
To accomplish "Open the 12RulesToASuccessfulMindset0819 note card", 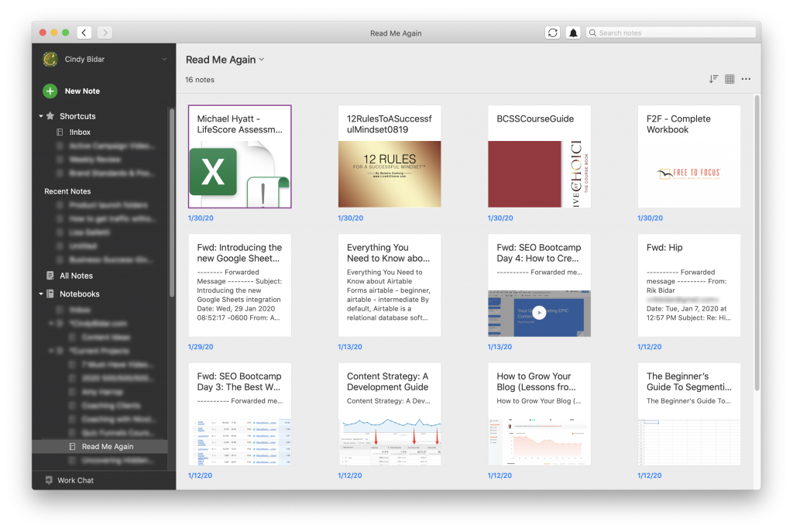I will pos(390,156).
